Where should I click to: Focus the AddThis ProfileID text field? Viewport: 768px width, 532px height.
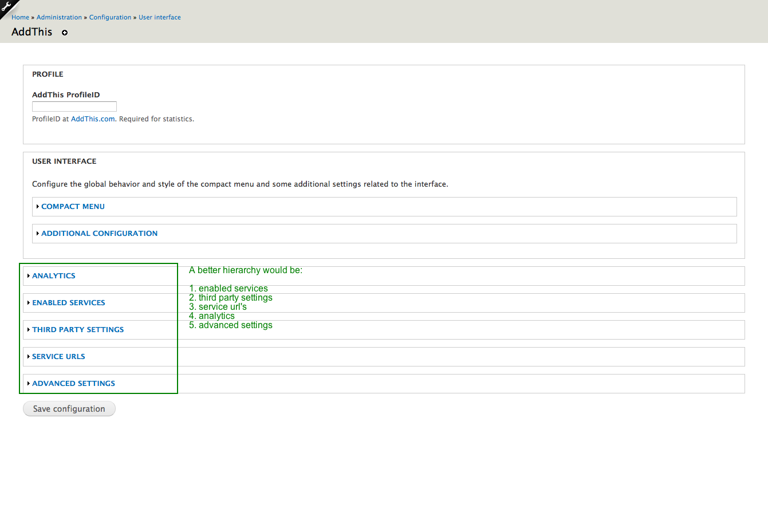coord(74,107)
